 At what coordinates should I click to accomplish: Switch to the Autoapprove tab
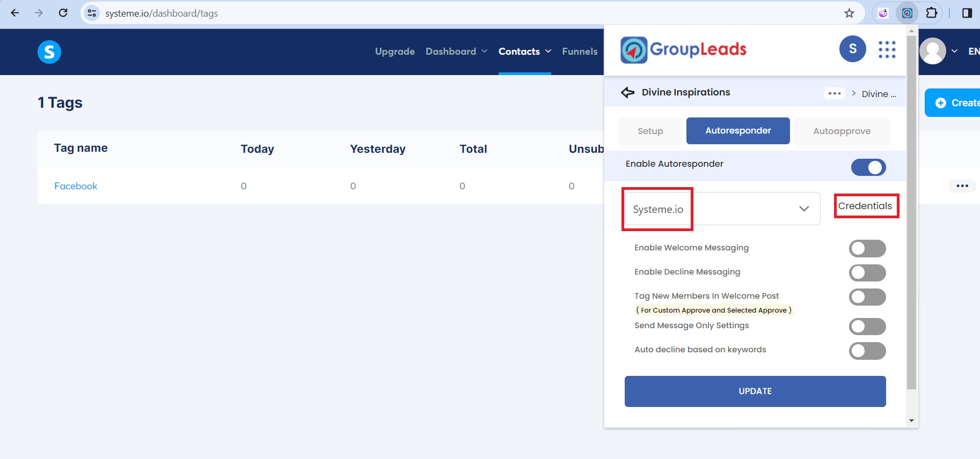(842, 131)
